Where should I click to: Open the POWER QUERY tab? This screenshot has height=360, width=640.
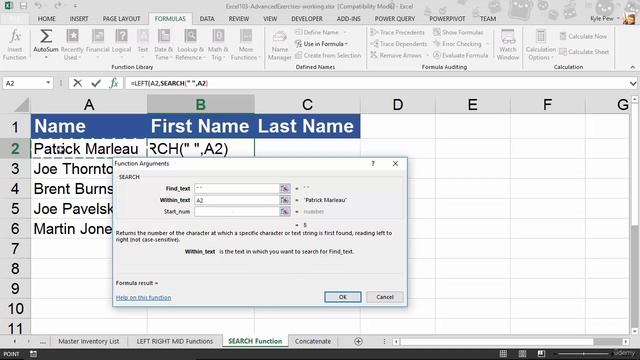394,19
